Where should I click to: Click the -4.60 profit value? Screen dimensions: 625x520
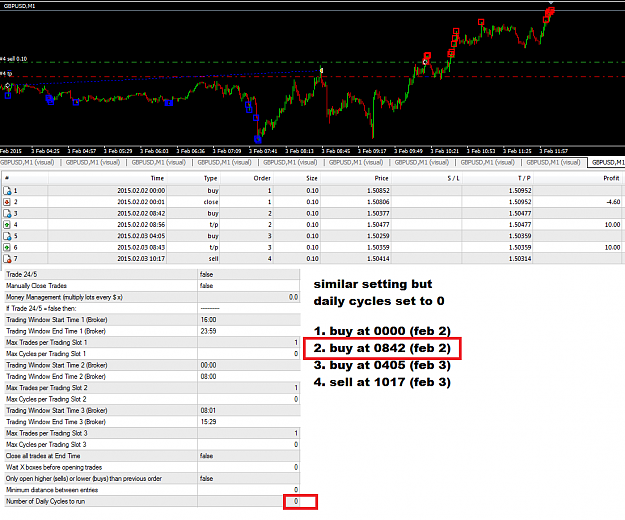pyautogui.click(x=613, y=202)
